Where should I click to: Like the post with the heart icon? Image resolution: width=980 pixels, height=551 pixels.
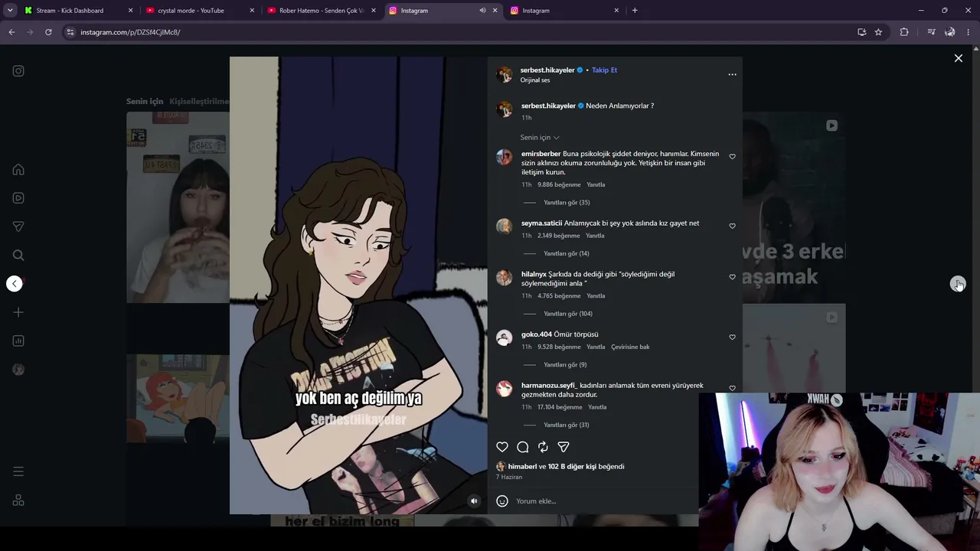tap(502, 447)
